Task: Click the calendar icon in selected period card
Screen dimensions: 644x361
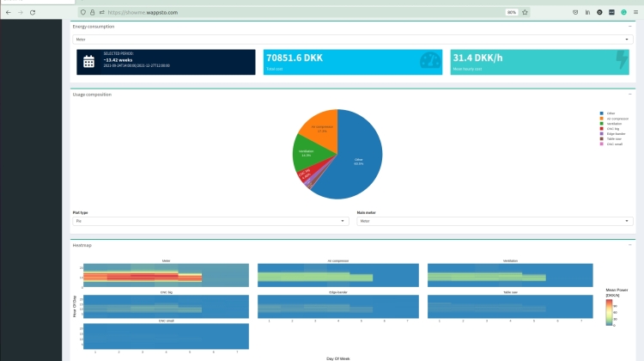Action: click(88, 61)
